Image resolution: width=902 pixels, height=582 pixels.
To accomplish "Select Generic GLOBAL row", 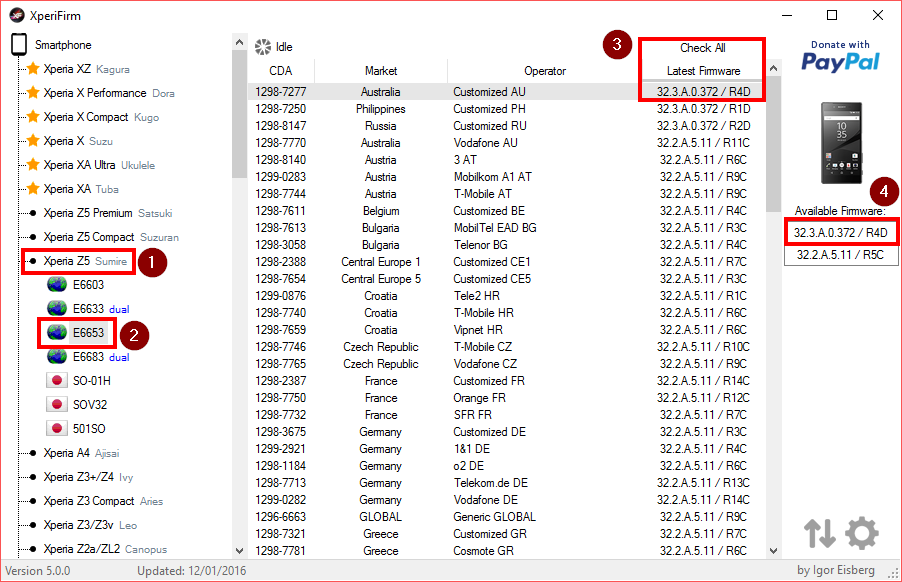I will (x=507, y=517).
